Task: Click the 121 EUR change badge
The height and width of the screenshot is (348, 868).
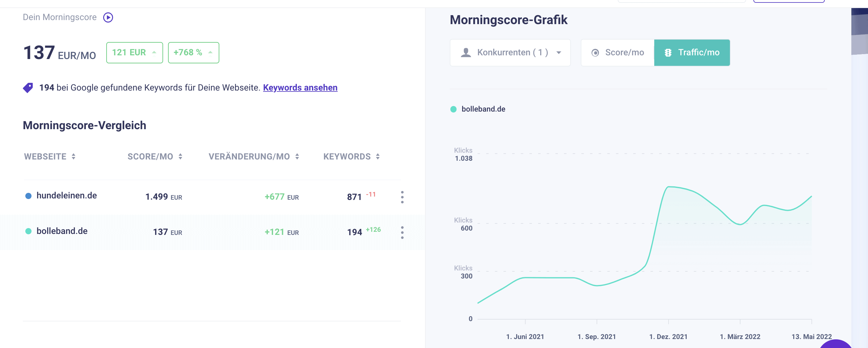Action: pyautogui.click(x=134, y=53)
